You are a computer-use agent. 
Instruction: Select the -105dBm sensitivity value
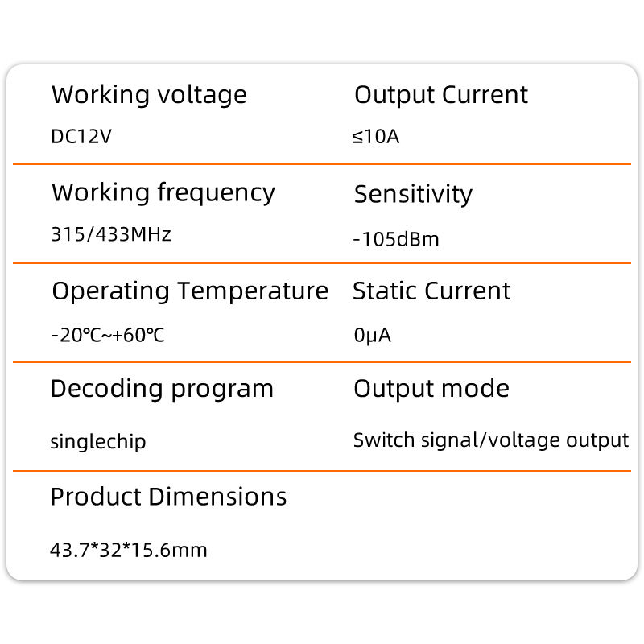pos(396,239)
